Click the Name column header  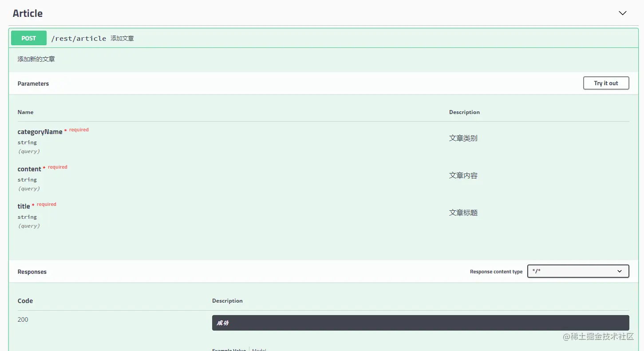point(25,112)
